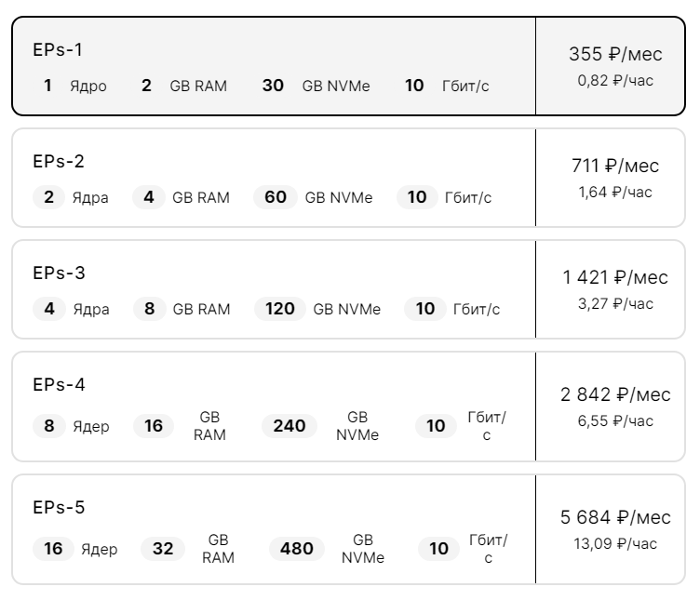Pick the EPs-3 configuration title
700x600 pixels.
[59, 273]
